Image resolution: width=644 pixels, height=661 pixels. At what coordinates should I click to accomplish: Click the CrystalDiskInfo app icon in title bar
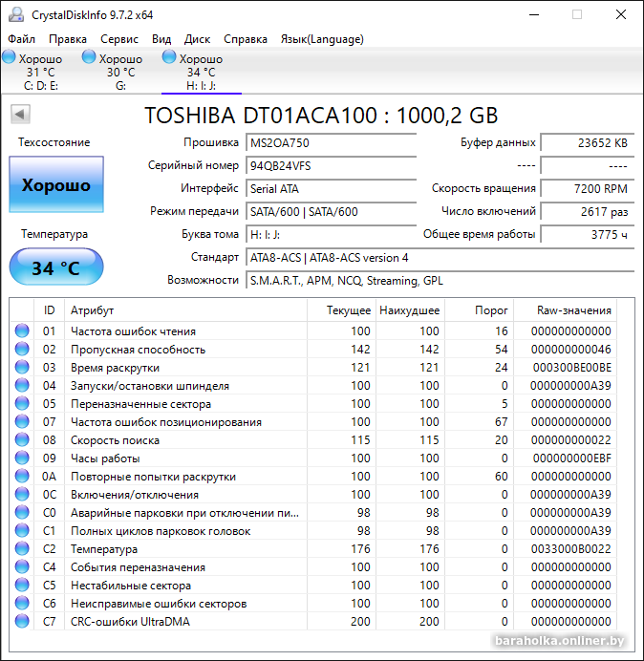pyautogui.click(x=16, y=14)
